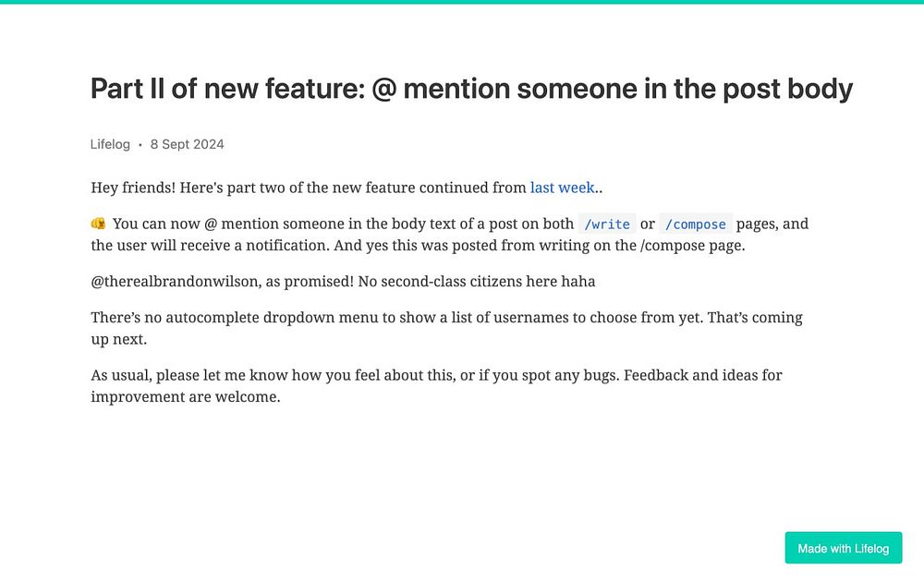Click the highlighted /compose code tag

click(696, 224)
